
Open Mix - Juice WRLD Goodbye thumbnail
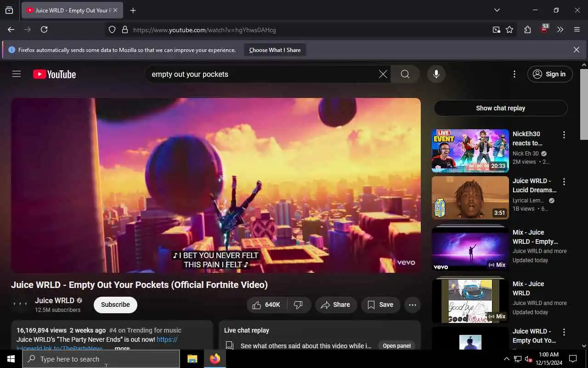(470, 300)
